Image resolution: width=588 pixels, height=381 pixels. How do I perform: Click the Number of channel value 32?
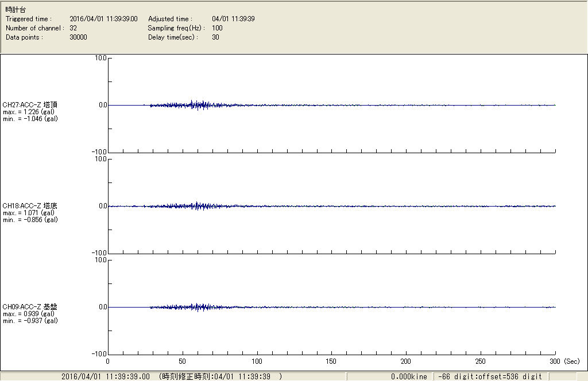tap(73, 28)
